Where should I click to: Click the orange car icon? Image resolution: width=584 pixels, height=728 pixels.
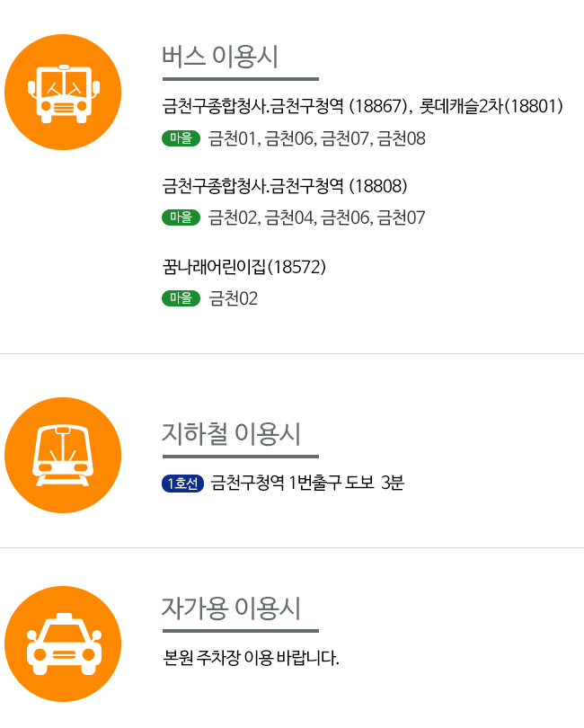coord(63,644)
